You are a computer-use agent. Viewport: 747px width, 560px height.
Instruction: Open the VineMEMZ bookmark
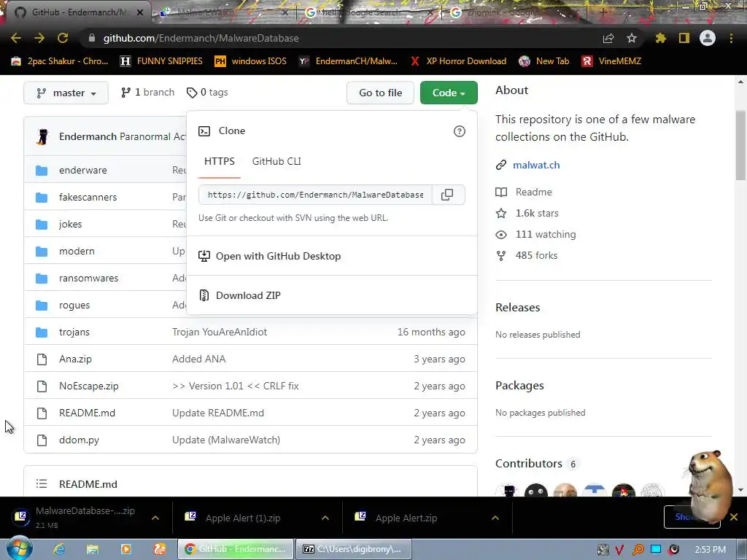(x=611, y=61)
